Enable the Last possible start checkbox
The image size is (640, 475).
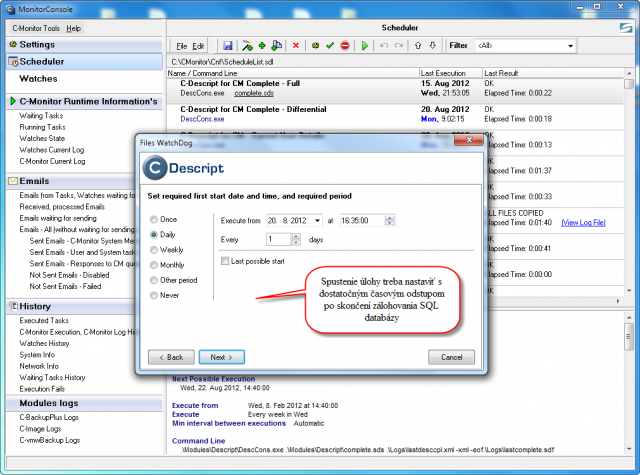click(x=225, y=261)
